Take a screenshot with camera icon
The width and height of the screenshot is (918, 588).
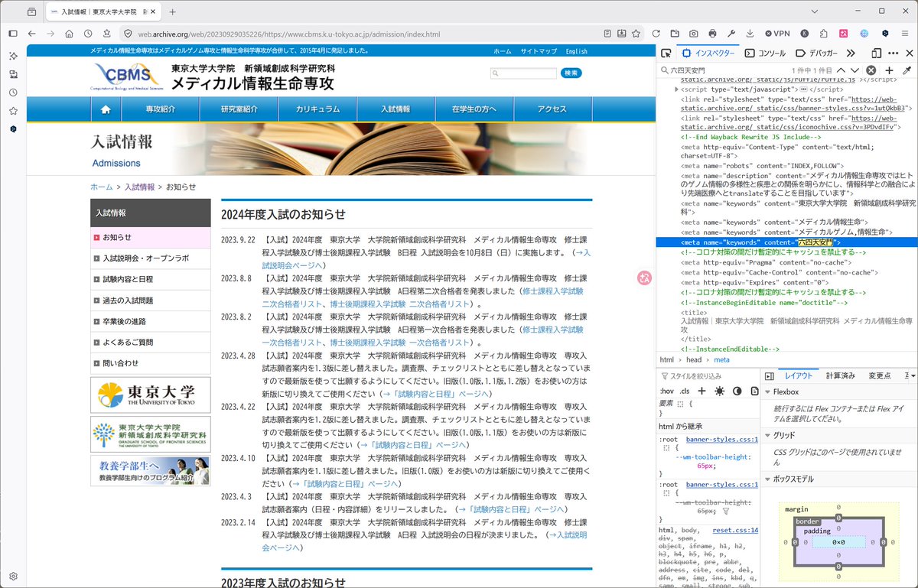pyautogui.click(x=693, y=34)
